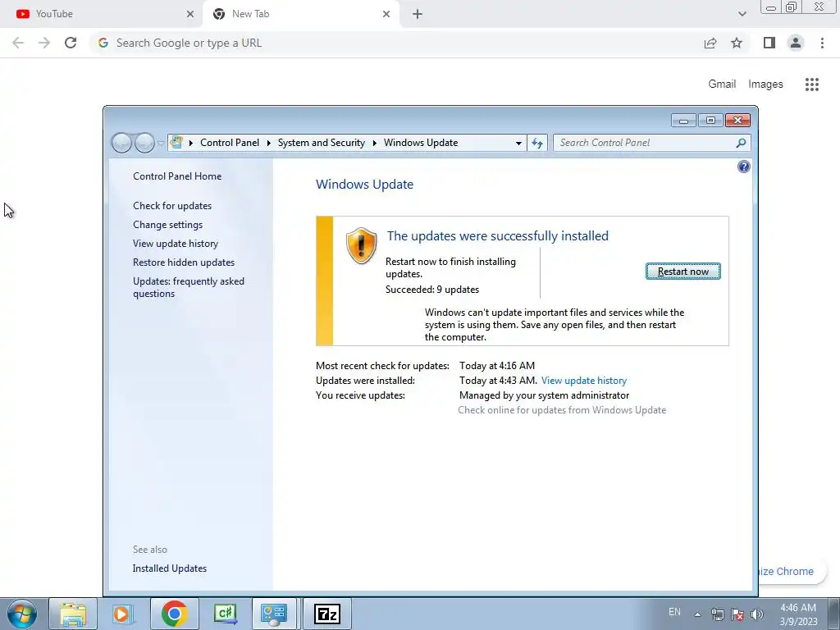Switch to the YouTube tab in Chrome
Image resolution: width=840 pixels, height=630 pixels.
102,14
